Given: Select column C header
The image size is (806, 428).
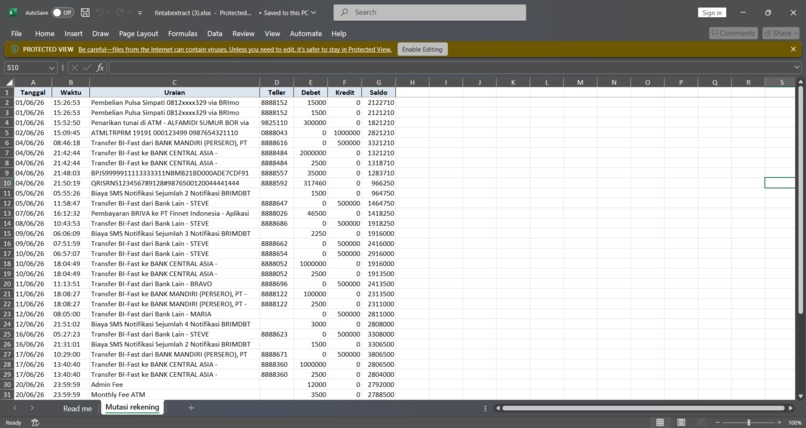Looking at the screenshot, I should 174,82.
